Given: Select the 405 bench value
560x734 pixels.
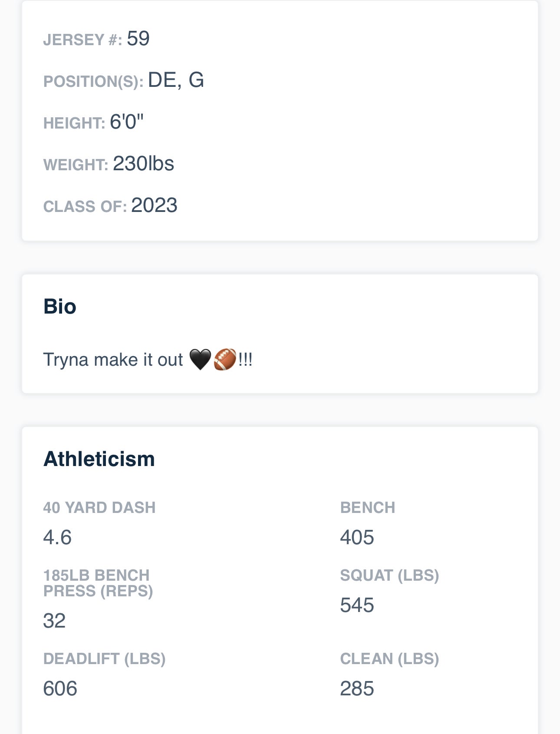Looking at the screenshot, I should pyautogui.click(x=357, y=537).
